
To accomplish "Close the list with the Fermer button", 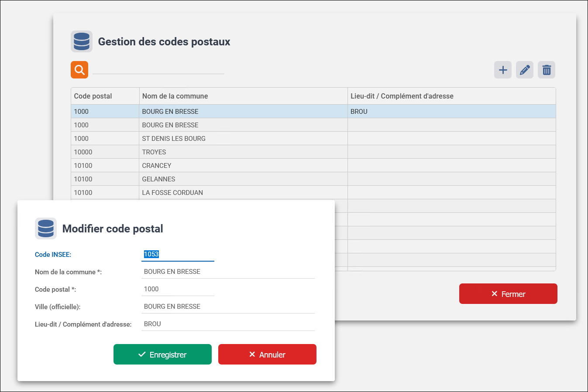I will click(508, 293).
